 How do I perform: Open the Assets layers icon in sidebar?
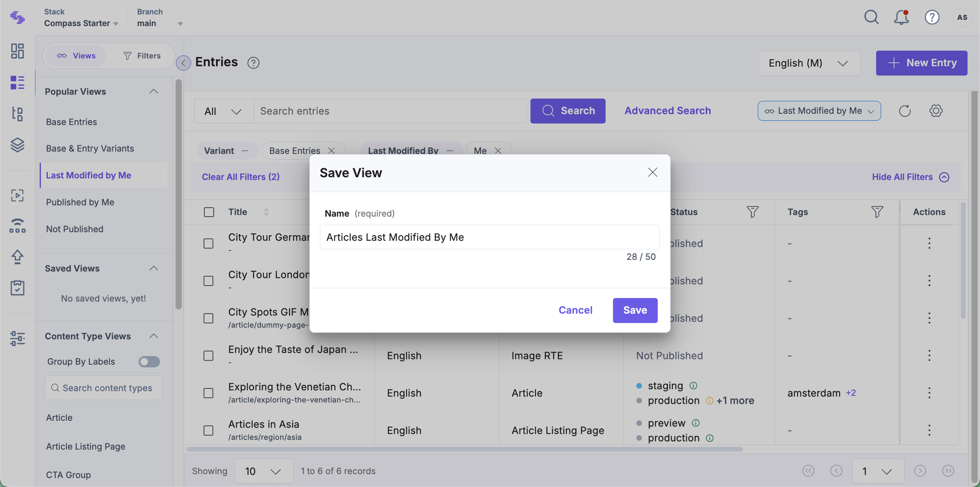[18, 145]
